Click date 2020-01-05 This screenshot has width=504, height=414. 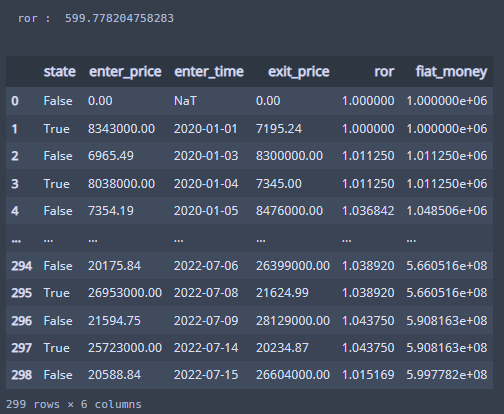tap(206, 211)
